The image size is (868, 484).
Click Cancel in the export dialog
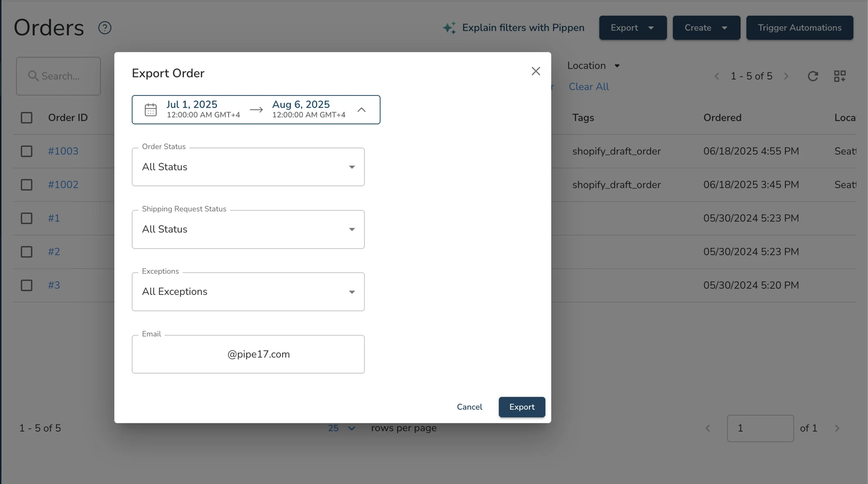(x=469, y=407)
